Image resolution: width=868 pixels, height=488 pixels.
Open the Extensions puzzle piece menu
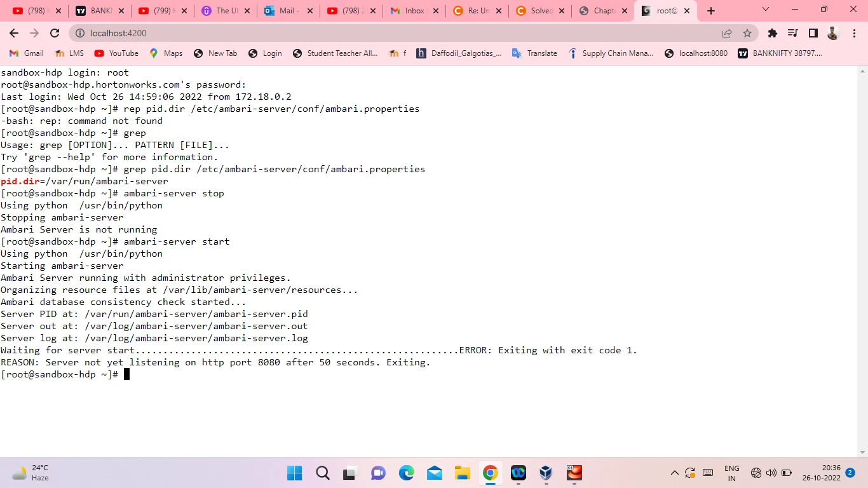click(x=773, y=33)
